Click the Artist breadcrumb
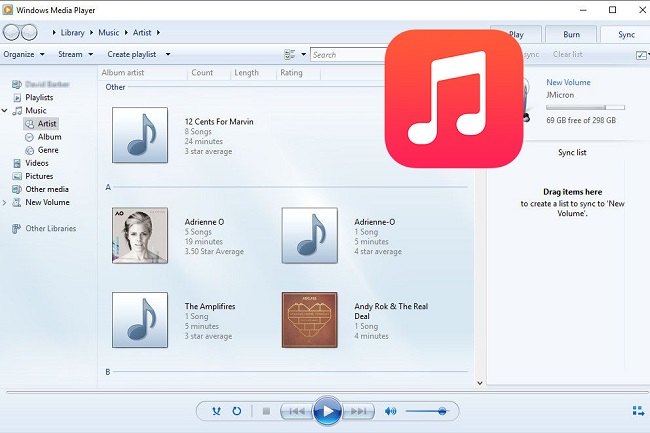This screenshot has width=650, height=433. click(x=142, y=33)
